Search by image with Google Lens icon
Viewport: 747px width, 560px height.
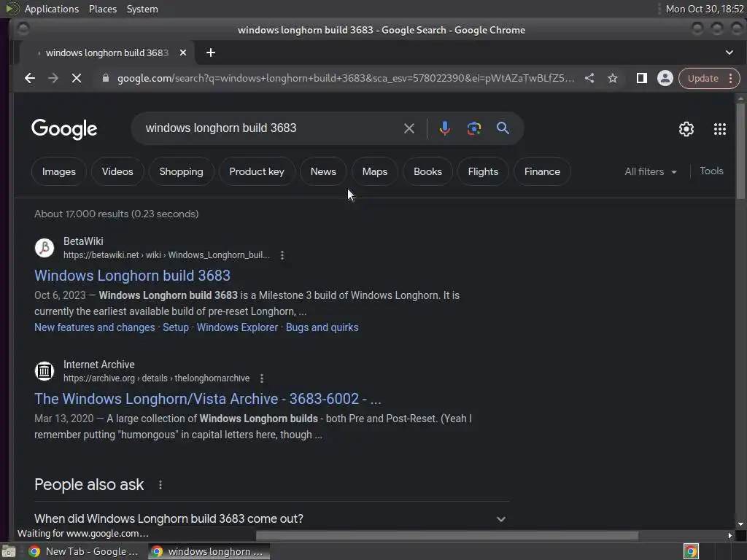(473, 128)
